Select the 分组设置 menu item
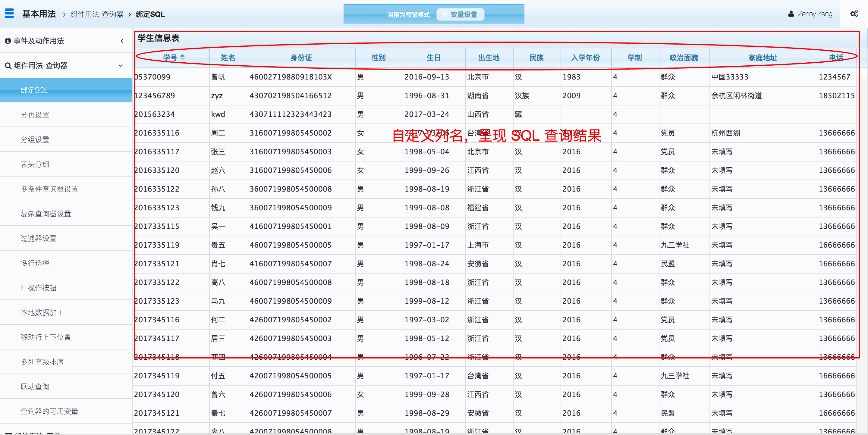This screenshot has width=868, height=435. 35,139
